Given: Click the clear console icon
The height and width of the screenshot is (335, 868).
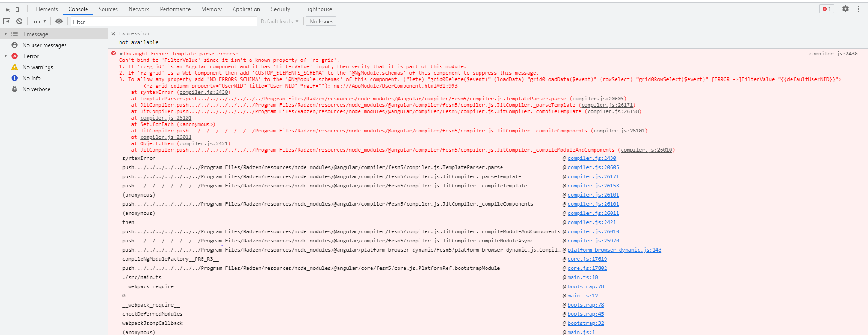Looking at the screenshot, I should pyautogui.click(x=19, y=21).
